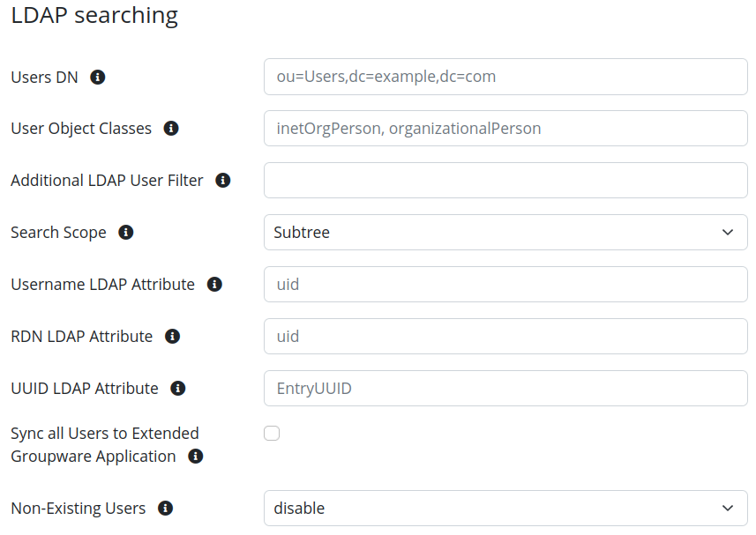The height and width of the screenshot is (535, 756).
Task: Click the RDN LDAP Attribute info icon
Action: click(x=172, y=336)
